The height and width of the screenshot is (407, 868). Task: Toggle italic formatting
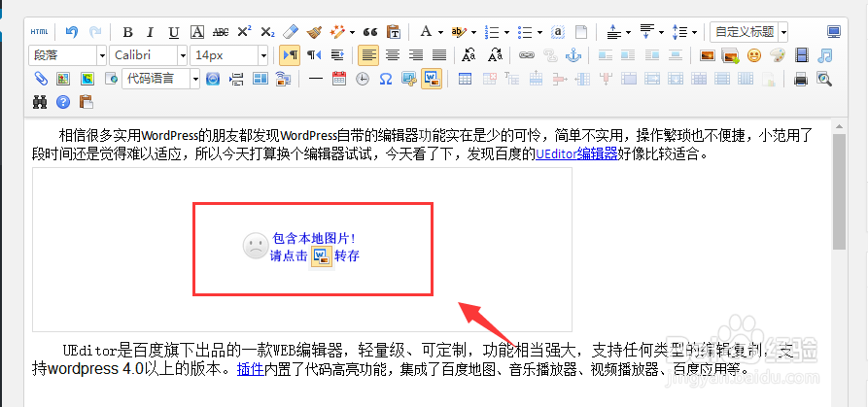click(x=150, y=32)
